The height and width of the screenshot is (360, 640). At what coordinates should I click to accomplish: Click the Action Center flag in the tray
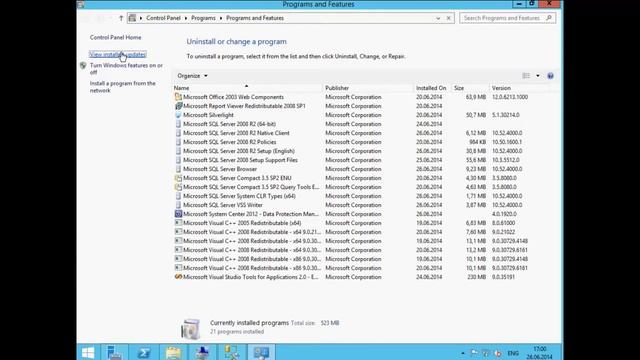(474, 353)
